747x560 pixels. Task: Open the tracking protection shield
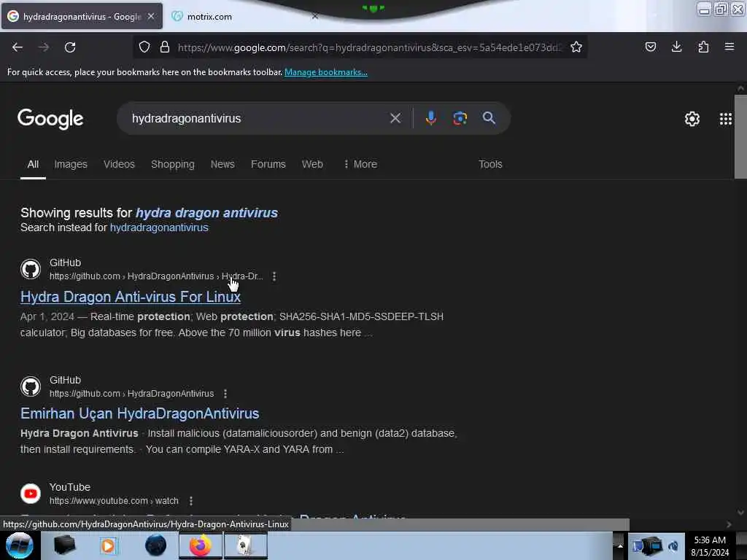(x=144, y=47)
